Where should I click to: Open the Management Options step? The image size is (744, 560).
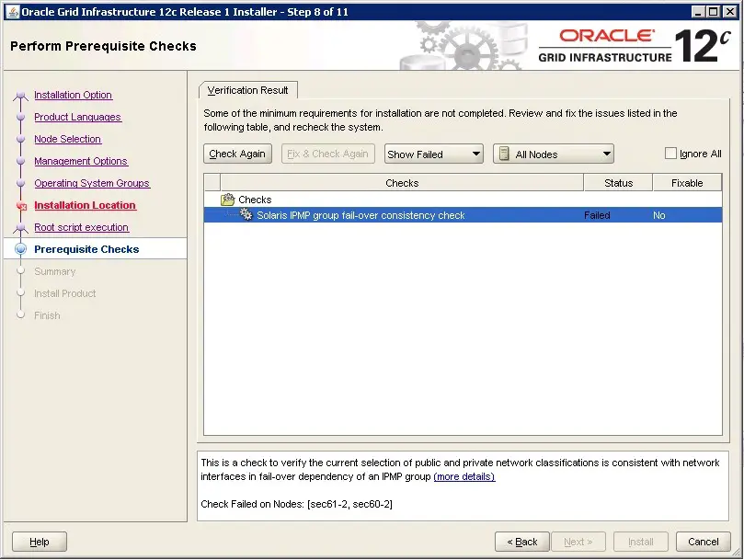(81, 161)
